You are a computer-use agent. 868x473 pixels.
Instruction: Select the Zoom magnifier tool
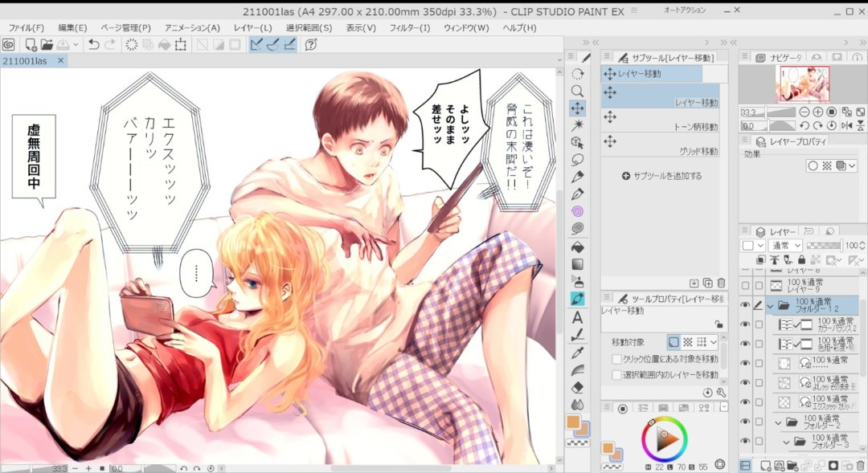pyautogui.click(x=577, y=91)
